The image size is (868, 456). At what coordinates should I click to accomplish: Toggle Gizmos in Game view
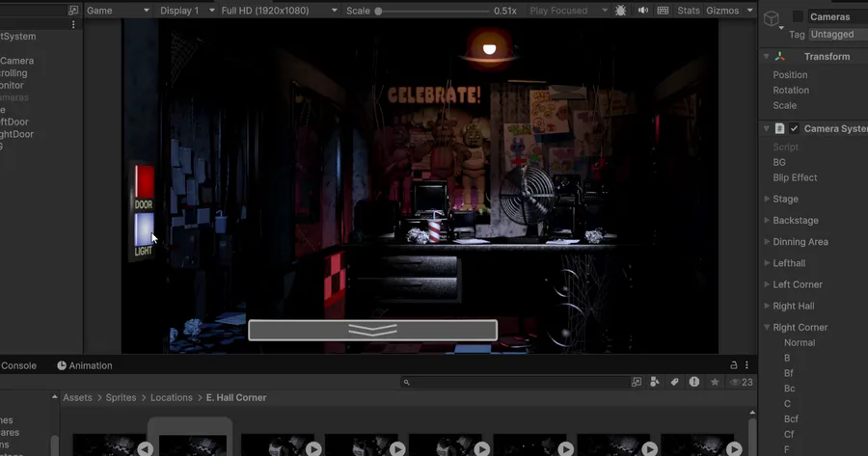click(722, 11)
